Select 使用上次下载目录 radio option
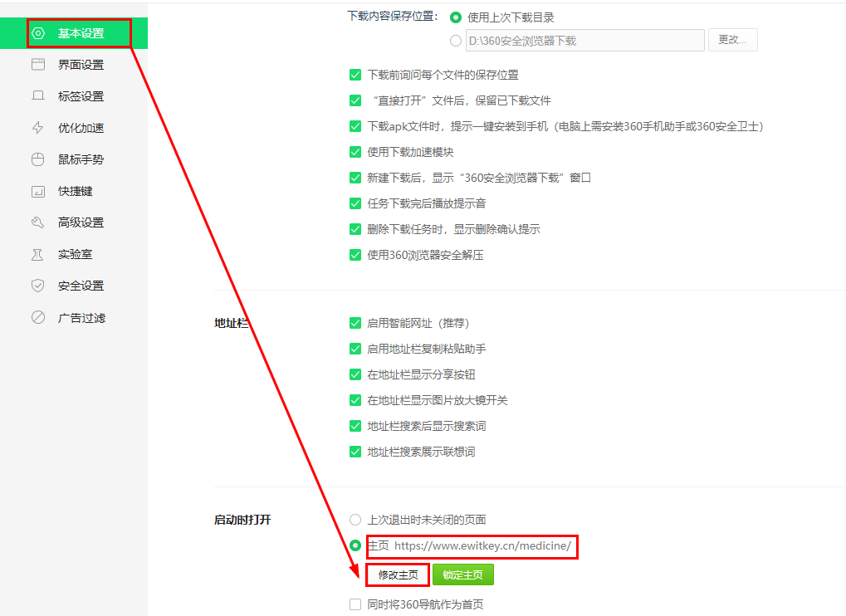Screen dimensions: 846x616 pos(456,17)
